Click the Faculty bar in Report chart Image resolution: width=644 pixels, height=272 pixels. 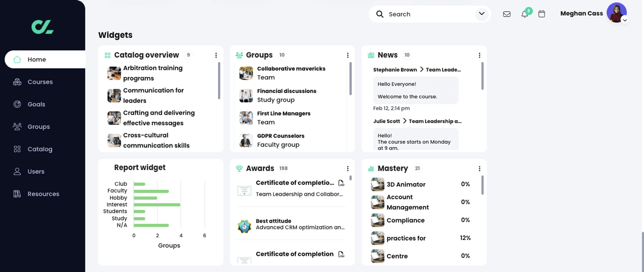(x=151, y=191)
